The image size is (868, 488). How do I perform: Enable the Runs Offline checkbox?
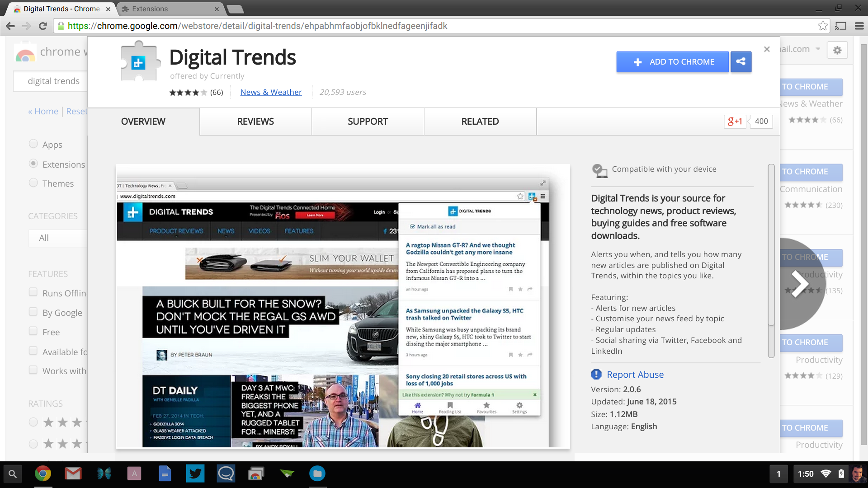click(33, 292)
